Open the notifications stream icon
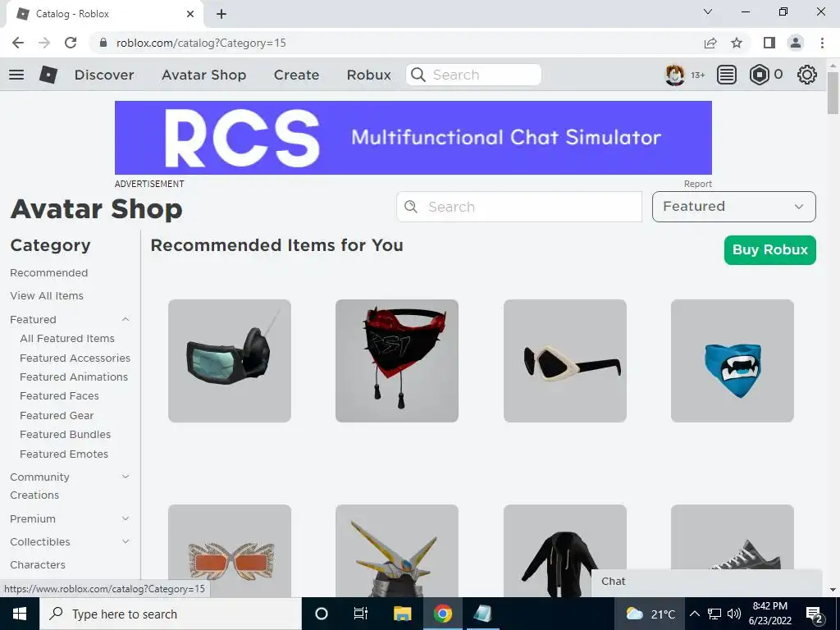Screen dimensions: 840x630 [x=727, y=75]
